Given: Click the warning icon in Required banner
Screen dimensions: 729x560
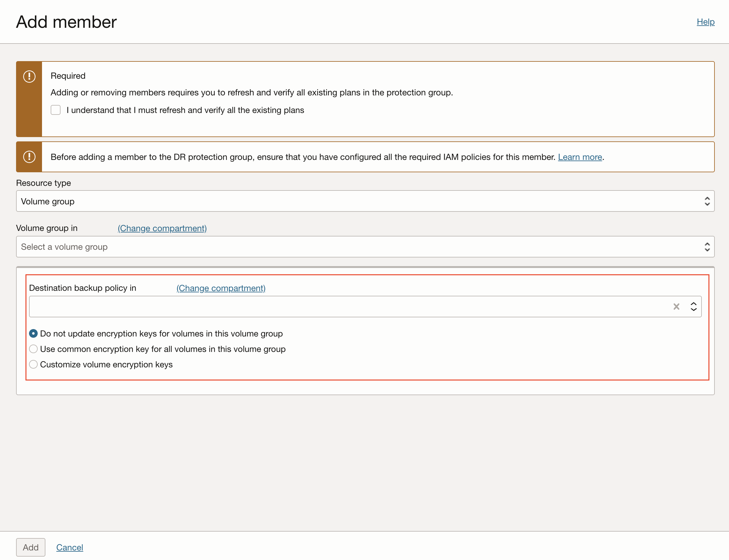Looking at the screenshot, I should [x=29, y=76].
